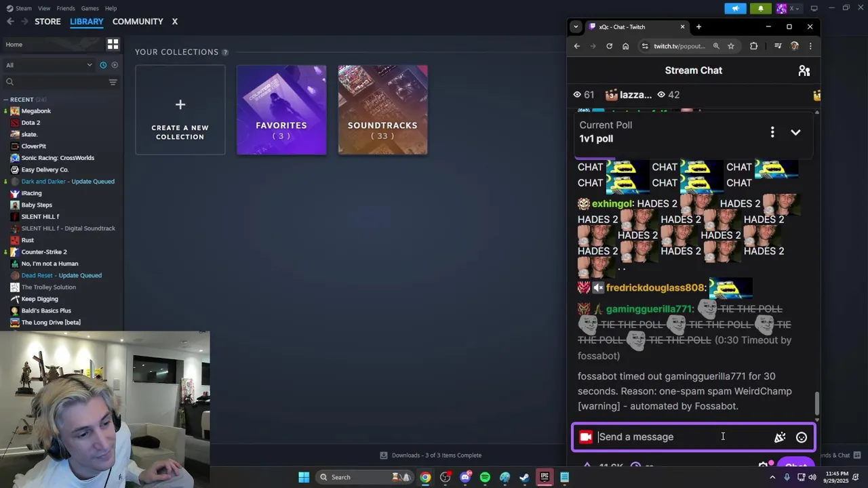Open Bits cheer icon in chat input

coord(780,437)
